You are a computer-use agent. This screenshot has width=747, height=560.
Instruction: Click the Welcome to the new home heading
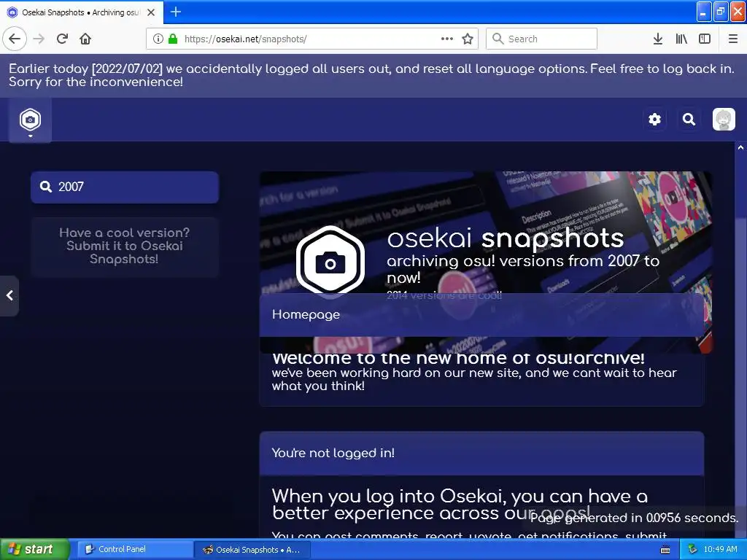coord(458,358)
